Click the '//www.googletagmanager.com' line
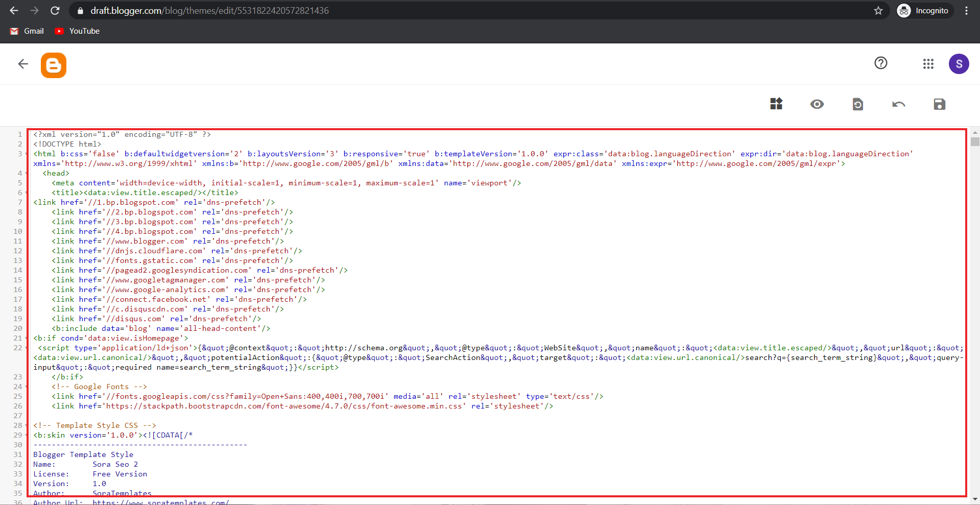Screen dimensions: 980x505 pyautogui.click(x=188, y=280)
